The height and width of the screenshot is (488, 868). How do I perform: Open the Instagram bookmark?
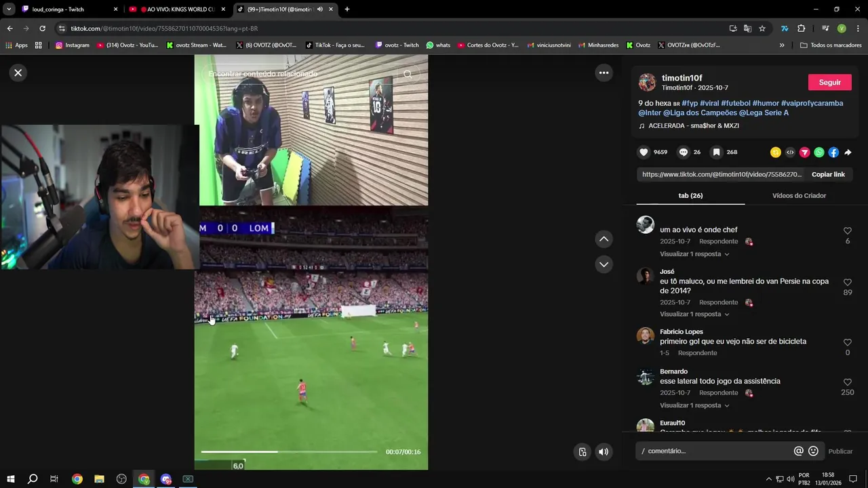coord(73,45)
